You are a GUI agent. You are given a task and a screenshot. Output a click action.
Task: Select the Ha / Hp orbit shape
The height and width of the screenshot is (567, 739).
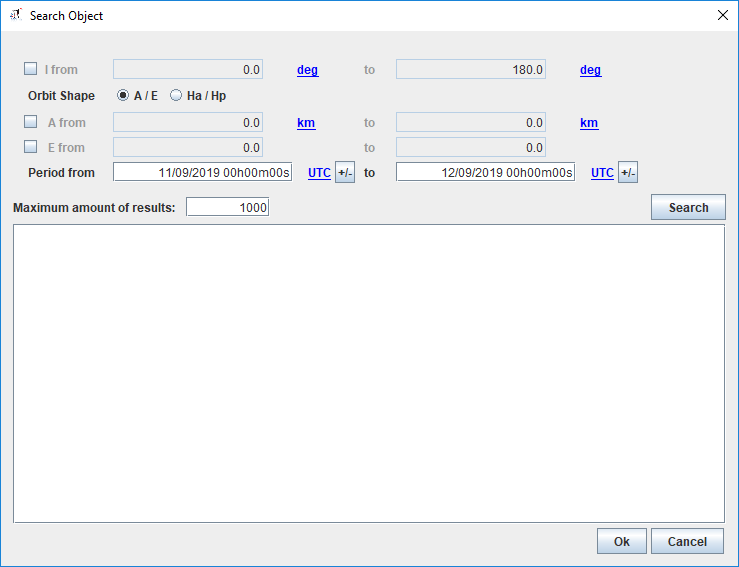176,96
